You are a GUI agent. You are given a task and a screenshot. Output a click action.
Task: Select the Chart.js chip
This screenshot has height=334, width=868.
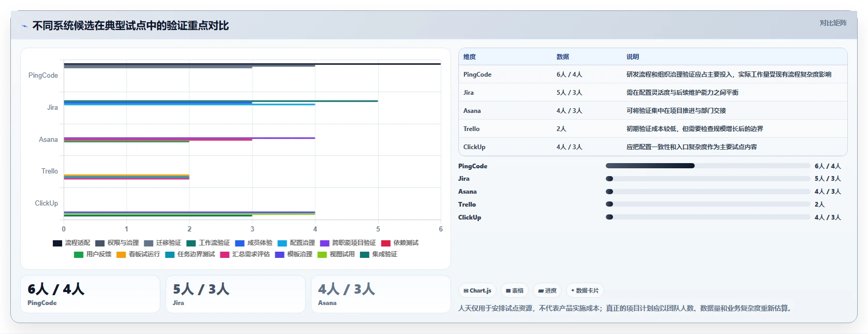(x=477, y=291)
